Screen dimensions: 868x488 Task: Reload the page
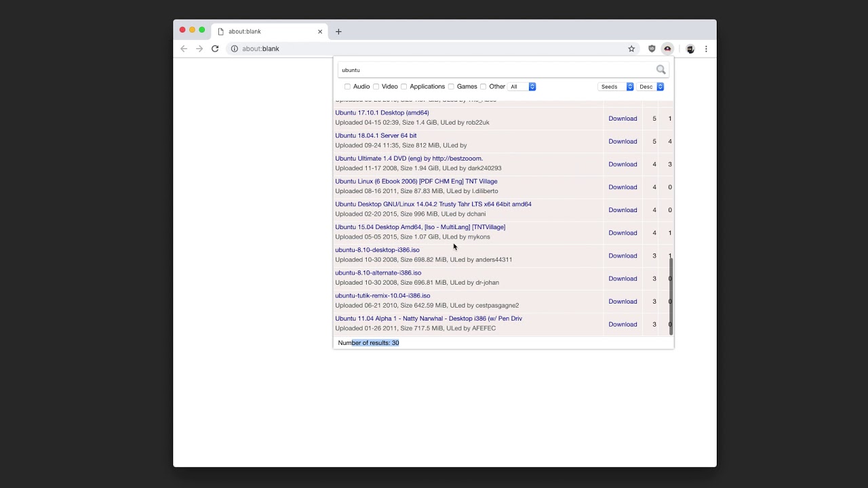[x=215, y=49]
